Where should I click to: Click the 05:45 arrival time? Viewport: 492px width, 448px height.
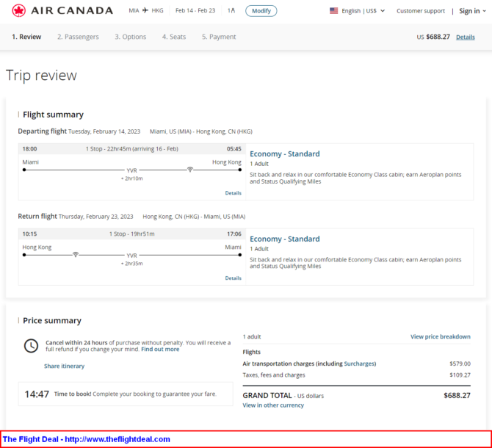[x=234, y=148]
